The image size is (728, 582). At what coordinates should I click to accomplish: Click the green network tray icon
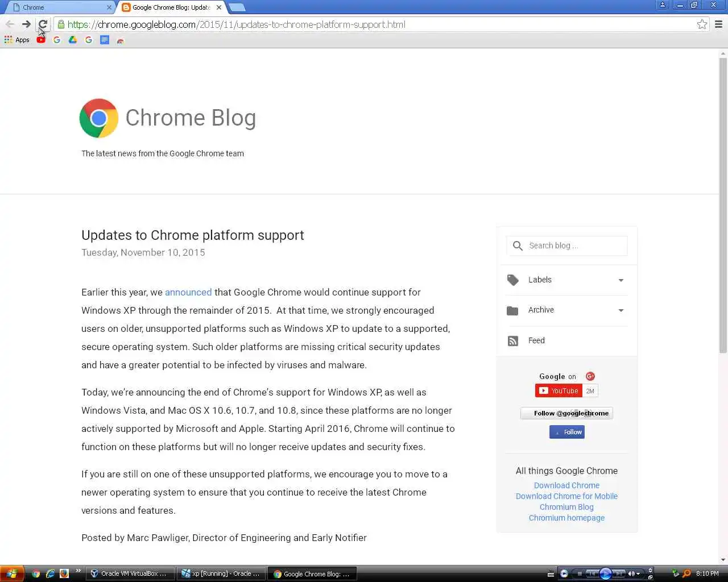coord(675,573)
